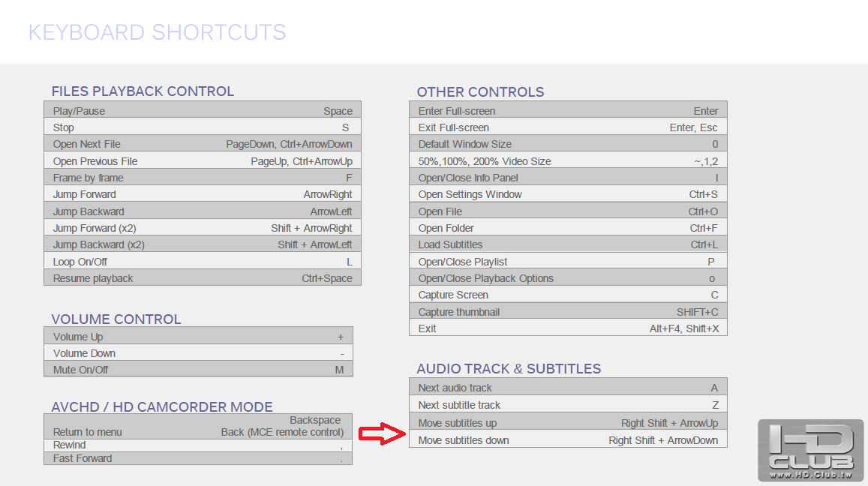Select the Resume playback row

203,278
